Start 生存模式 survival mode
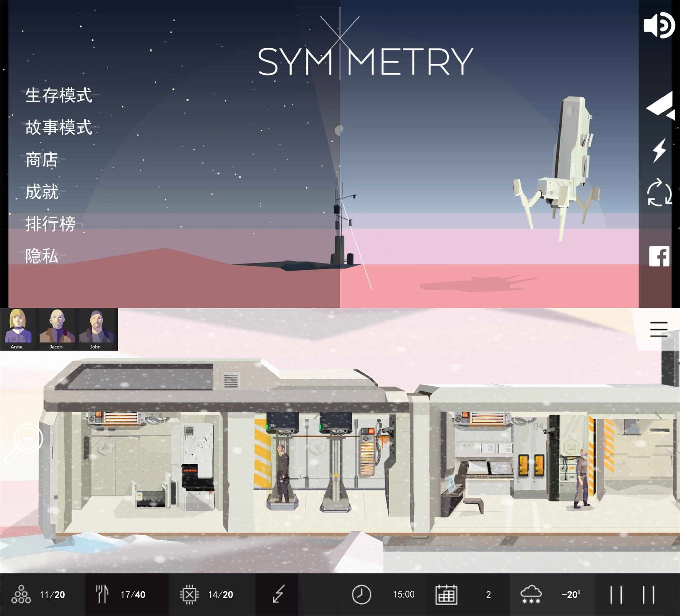Image resolution: width=680 pixels, height=616 pixels. (59, 95)
